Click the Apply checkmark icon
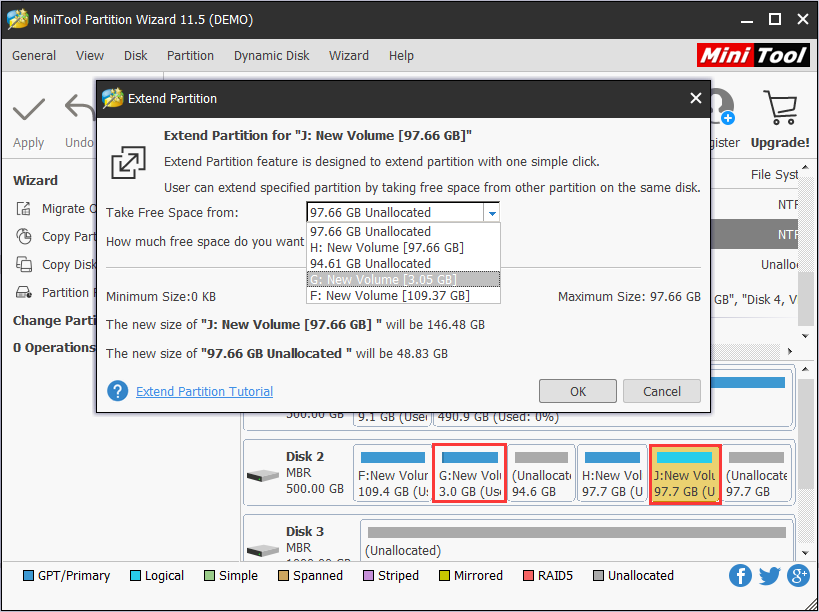The height and width of the screenshot is (612, 819). (x=29, y=109)
